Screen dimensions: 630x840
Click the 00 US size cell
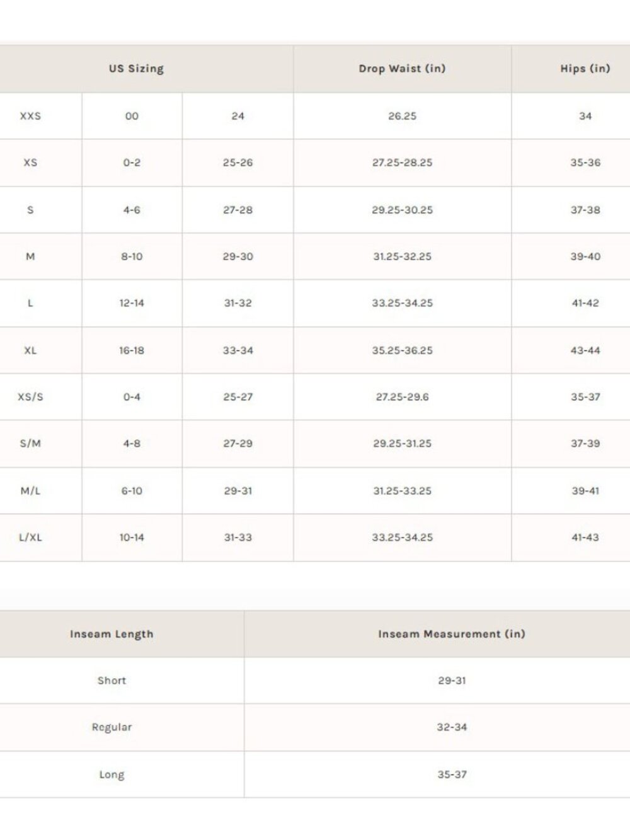(132, 116)
